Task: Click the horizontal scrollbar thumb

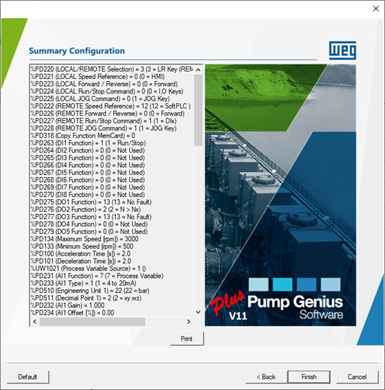Action: (92, 321)
